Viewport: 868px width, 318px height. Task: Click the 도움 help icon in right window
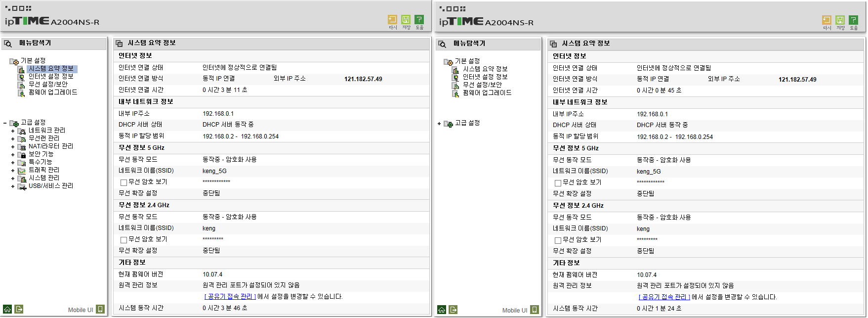[x=853, y=20]
